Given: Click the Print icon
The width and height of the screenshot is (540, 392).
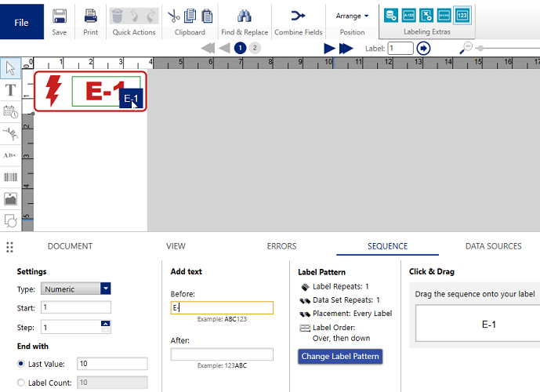Looking at the screenshot, I should click(x=91, y=16).
